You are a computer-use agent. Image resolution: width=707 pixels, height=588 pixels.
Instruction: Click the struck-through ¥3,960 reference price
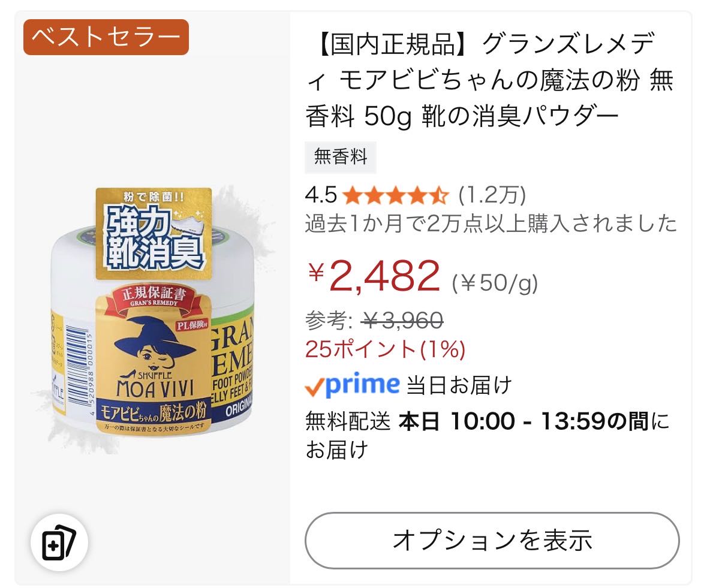pyautogui.click(x=402, y=321)
